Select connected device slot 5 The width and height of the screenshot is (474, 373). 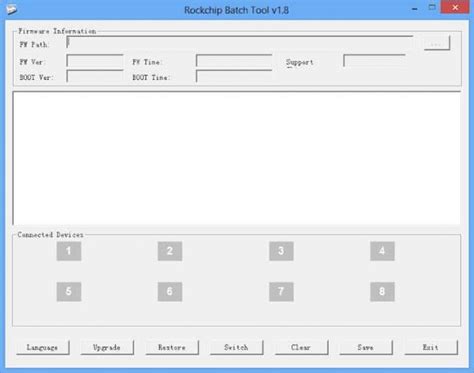69,292
